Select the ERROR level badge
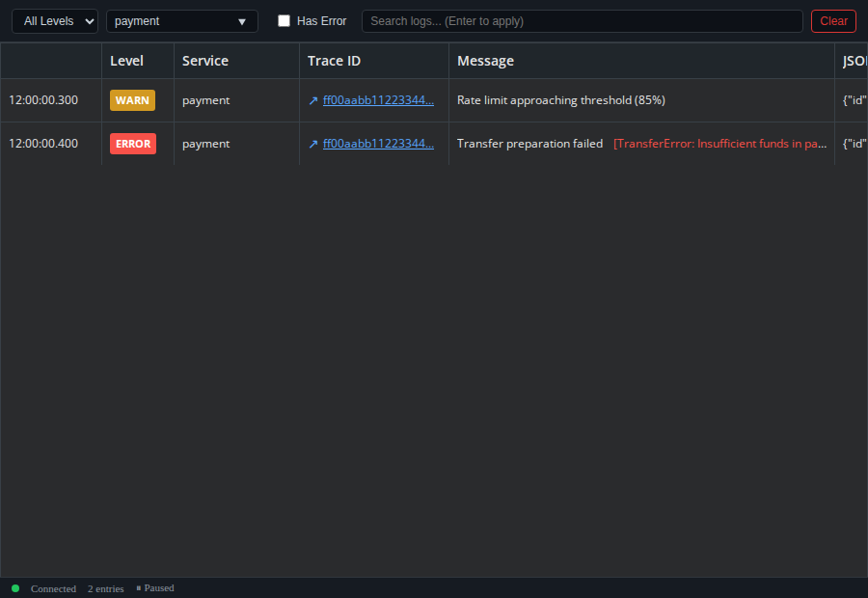The height and width of the screenshot is (598, 868). click(133, 144)
